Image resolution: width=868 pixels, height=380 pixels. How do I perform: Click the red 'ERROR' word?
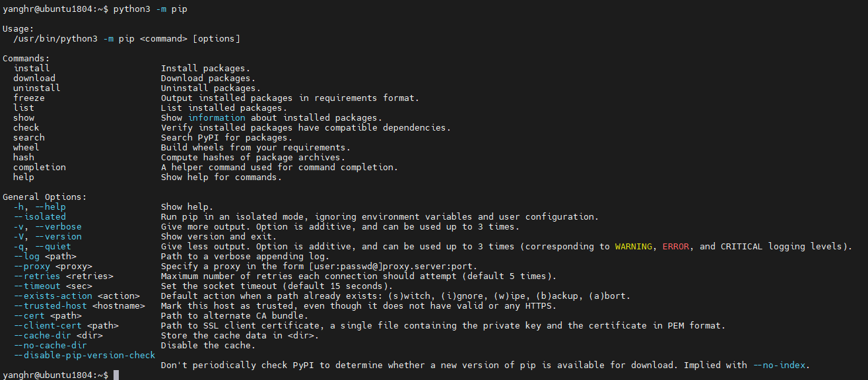[x=676, y=246]
